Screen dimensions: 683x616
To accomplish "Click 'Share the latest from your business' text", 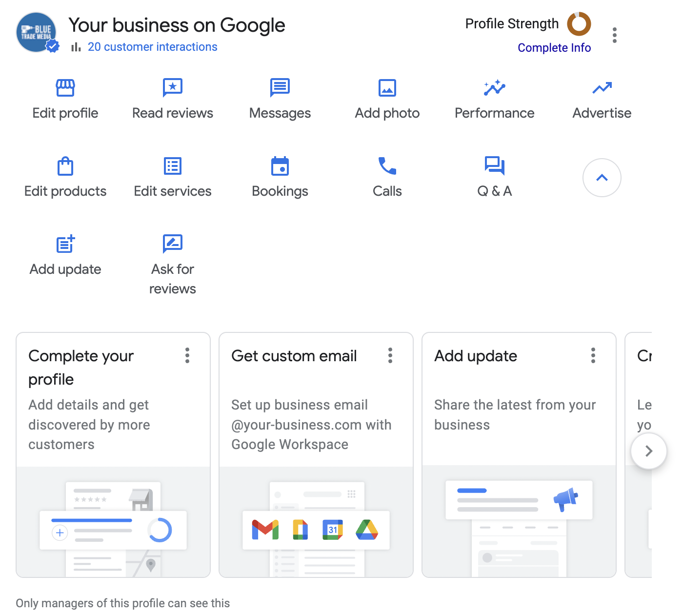I will (515, 415).
